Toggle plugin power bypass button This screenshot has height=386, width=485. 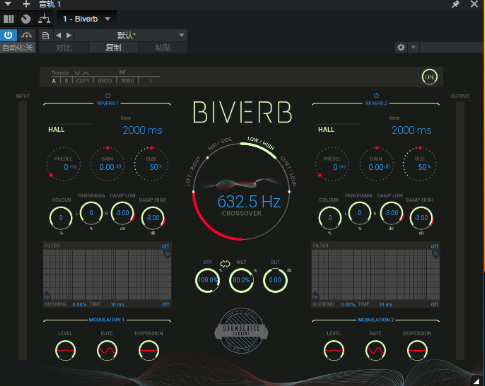[8, 35]
